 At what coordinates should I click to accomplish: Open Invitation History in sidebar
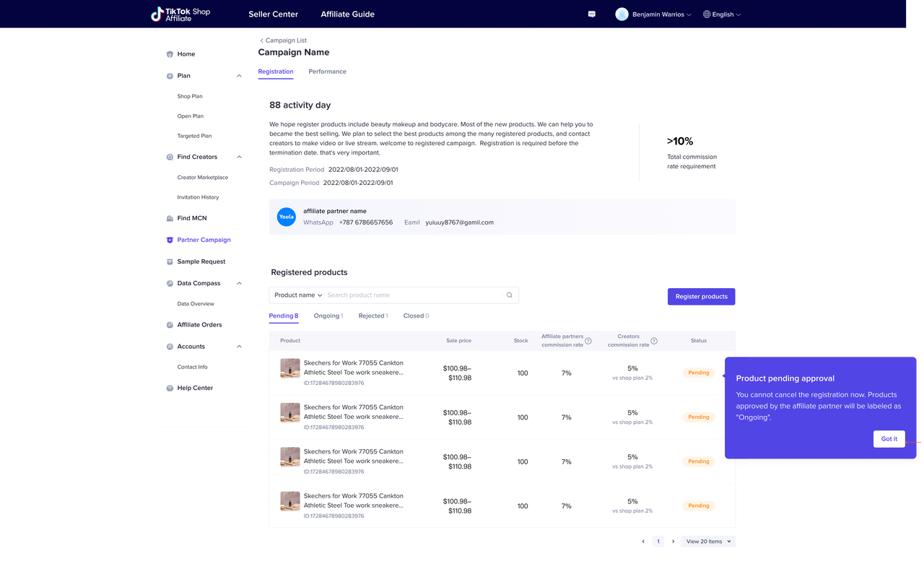point(199,197)
